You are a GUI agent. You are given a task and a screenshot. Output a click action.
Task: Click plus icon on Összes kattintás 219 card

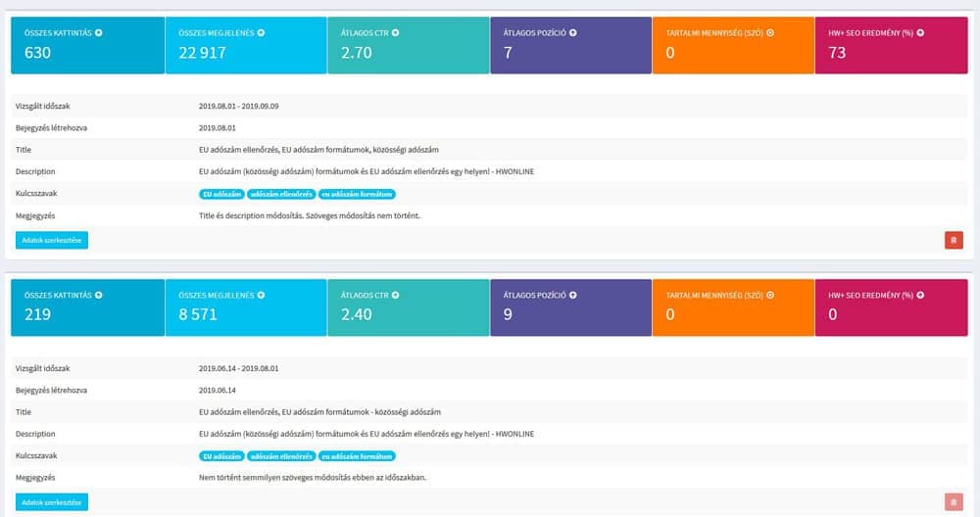[99, 296]
